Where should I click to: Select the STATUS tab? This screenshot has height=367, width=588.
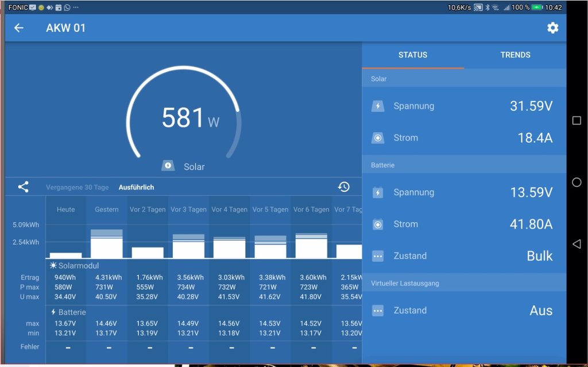coord(413,55)
